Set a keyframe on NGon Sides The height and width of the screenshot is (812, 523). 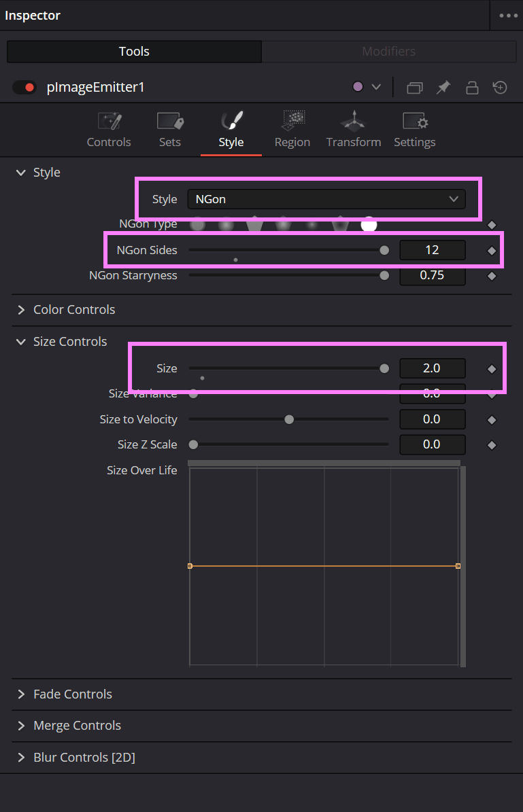click(491, 249)
